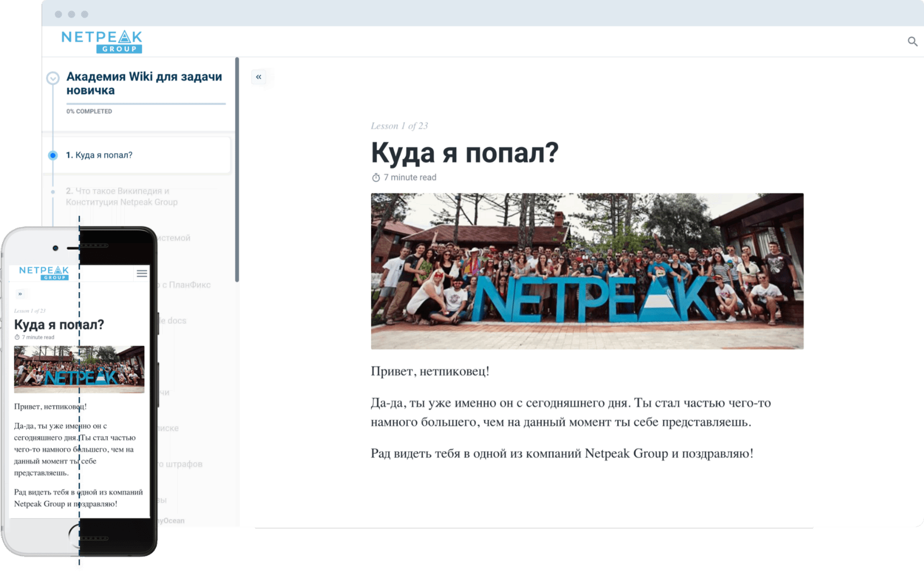Click the 'Lesson 1 of 23' label

[x=399, y=126]
